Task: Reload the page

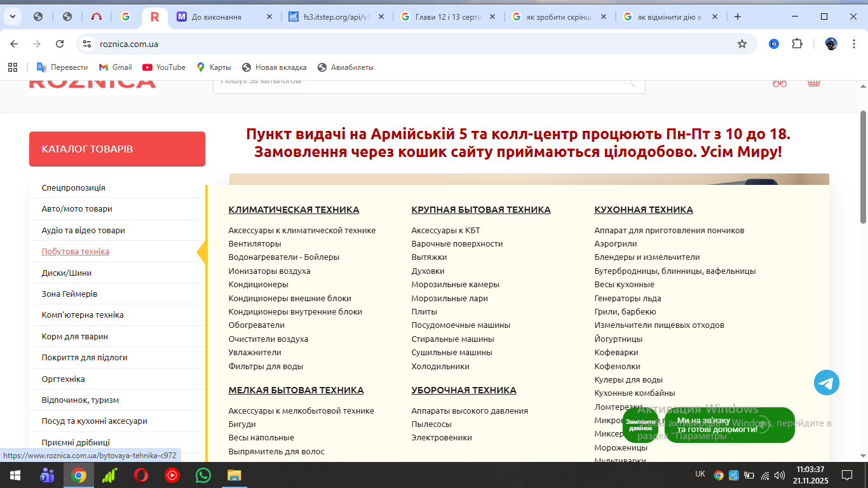Action: (x=60, y=44)
